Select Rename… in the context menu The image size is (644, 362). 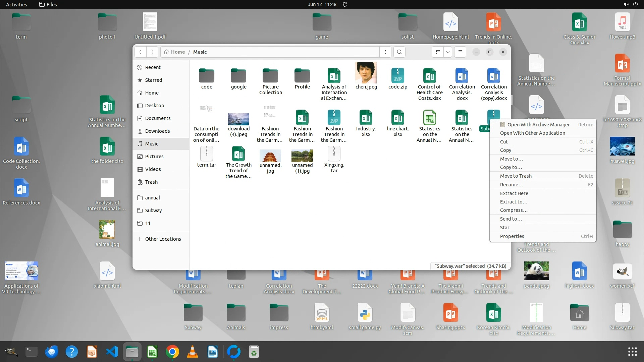click(511, 185)
